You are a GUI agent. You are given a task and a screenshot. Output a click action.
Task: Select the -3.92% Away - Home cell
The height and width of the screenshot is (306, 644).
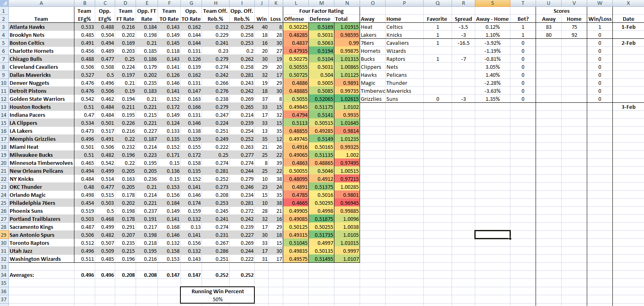(492, 43)
